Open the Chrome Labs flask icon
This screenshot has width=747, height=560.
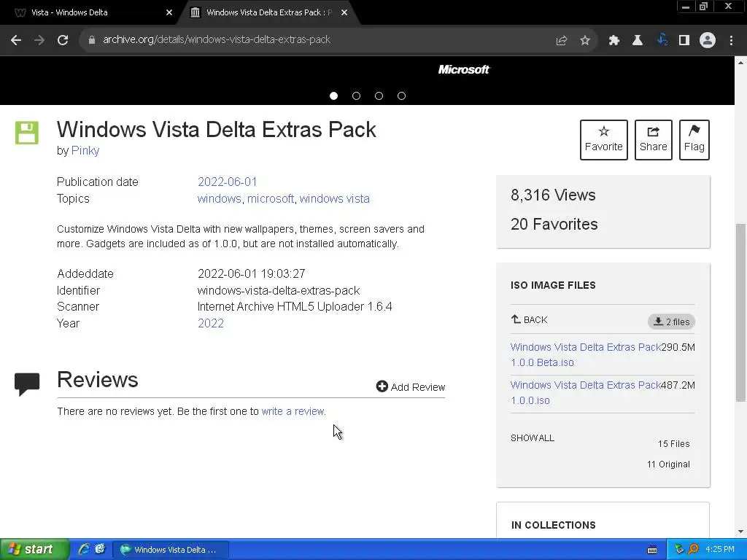pos(638,40)
